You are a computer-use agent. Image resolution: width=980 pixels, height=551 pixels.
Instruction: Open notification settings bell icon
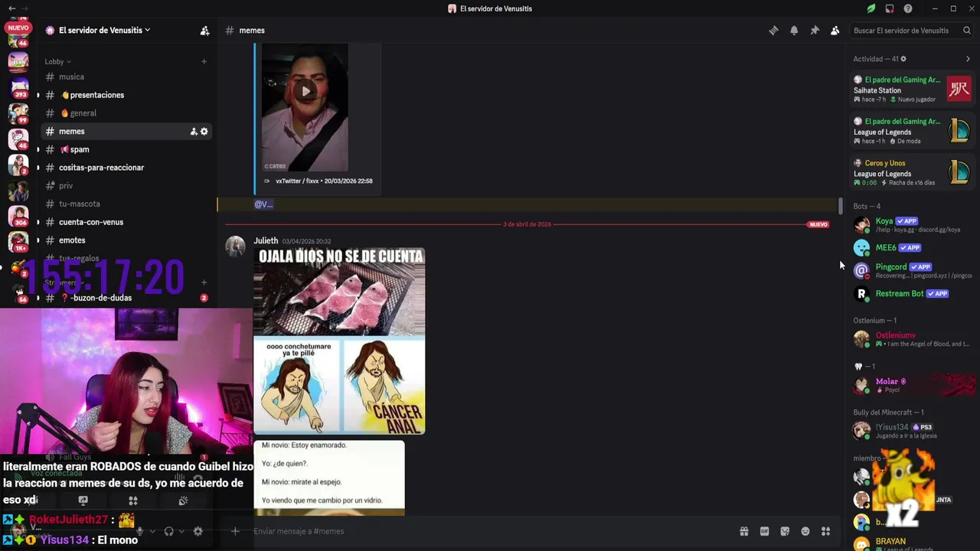click(x=794, y=31)
